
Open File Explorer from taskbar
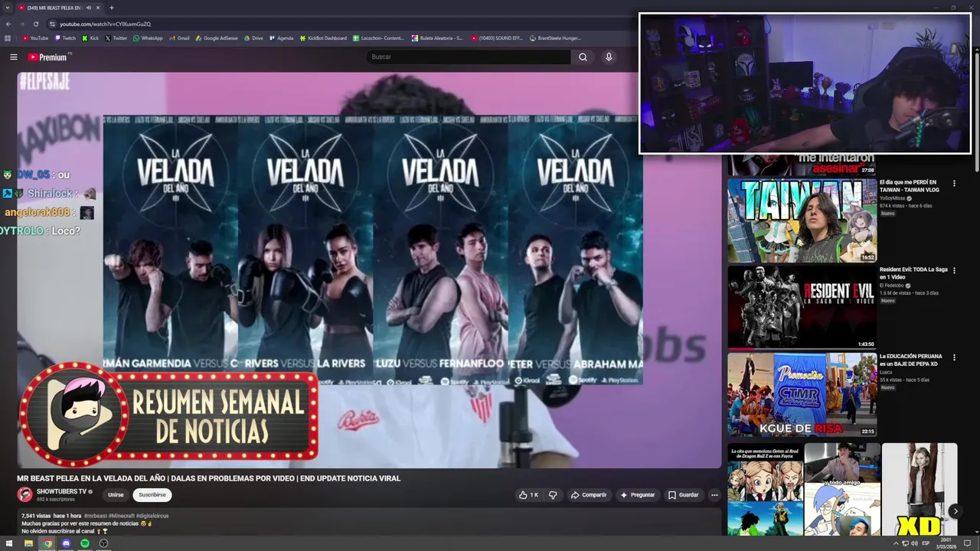[28, 543]
